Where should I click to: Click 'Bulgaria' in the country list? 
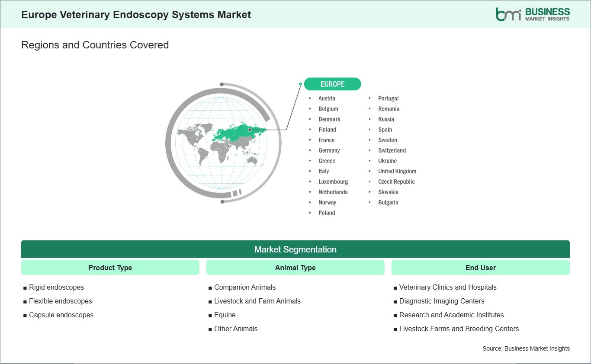pyautogui.click(x=388, y=202)
